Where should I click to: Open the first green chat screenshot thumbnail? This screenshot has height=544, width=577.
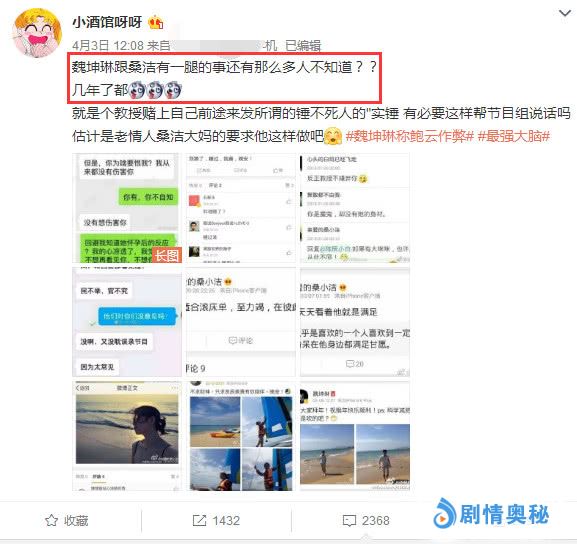[x=127, y=208]
